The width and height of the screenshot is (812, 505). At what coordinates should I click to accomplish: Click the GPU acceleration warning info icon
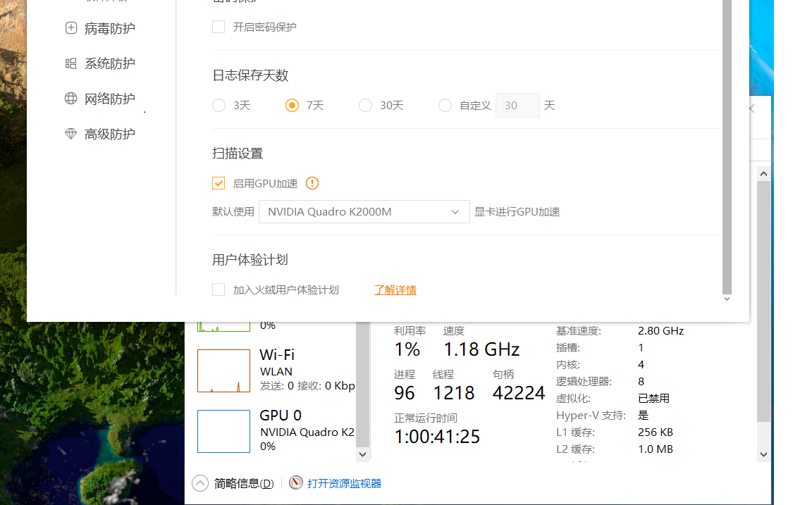click(312, 183)
